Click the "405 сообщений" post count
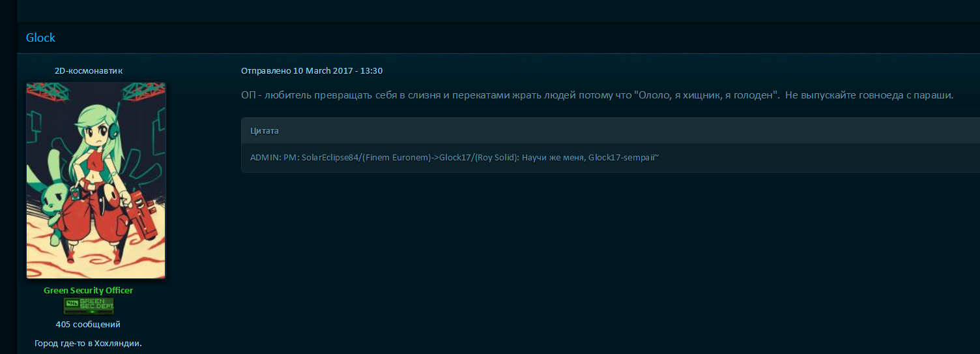 (x=89, y=324)
